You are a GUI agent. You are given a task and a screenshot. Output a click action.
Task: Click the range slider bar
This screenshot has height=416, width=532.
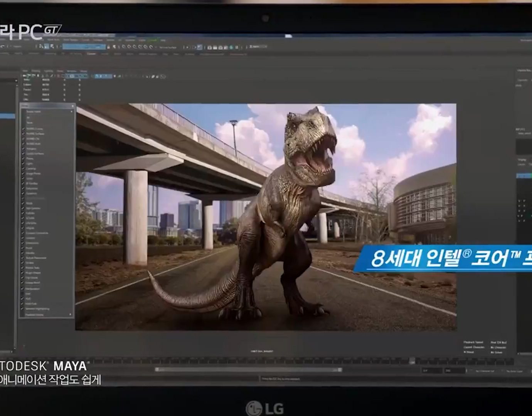tap(249, 370)
